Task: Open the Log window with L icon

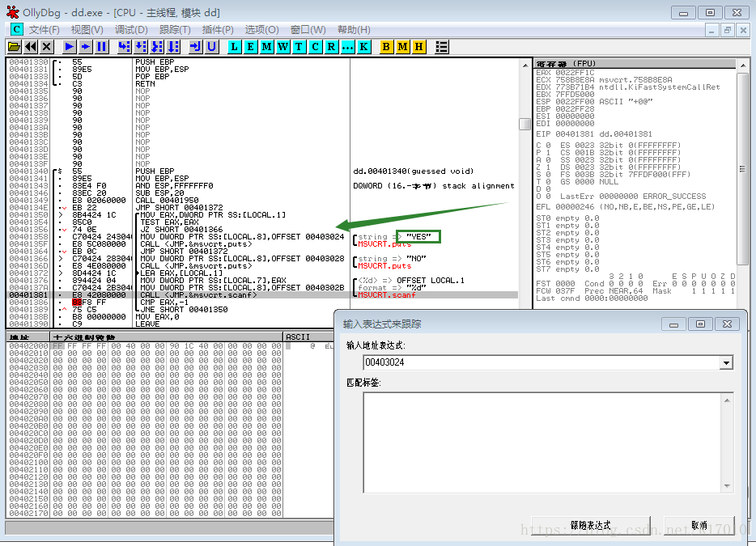Action: tap(234, 47)
